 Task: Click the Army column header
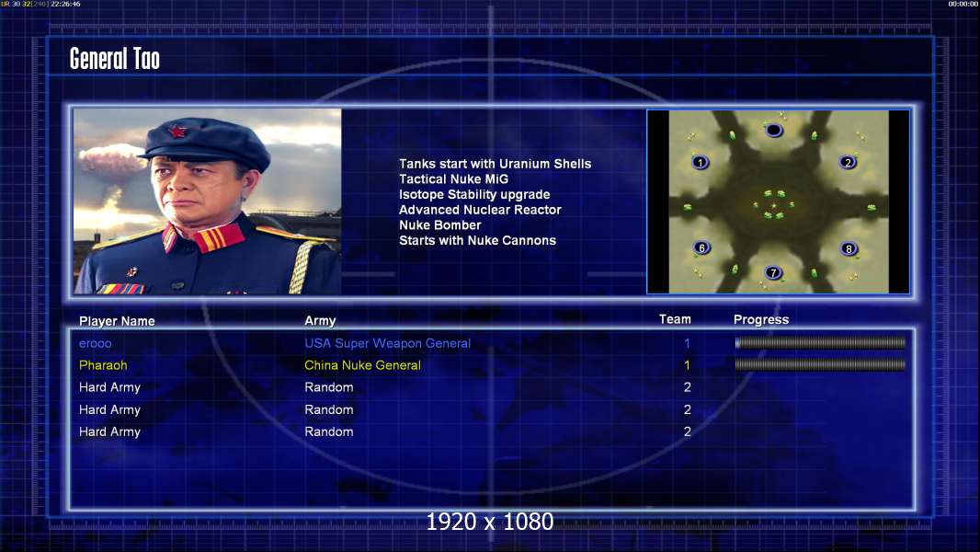(320, 321)
